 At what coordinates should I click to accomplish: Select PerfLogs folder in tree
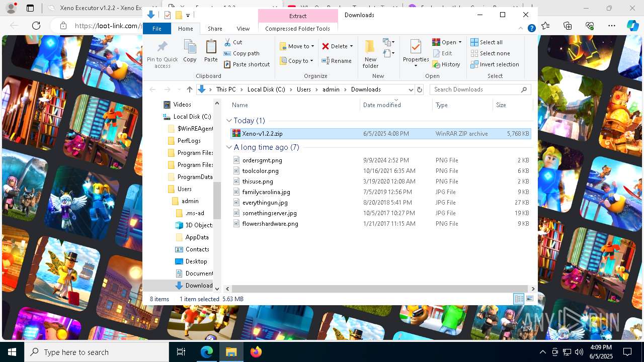189,141
